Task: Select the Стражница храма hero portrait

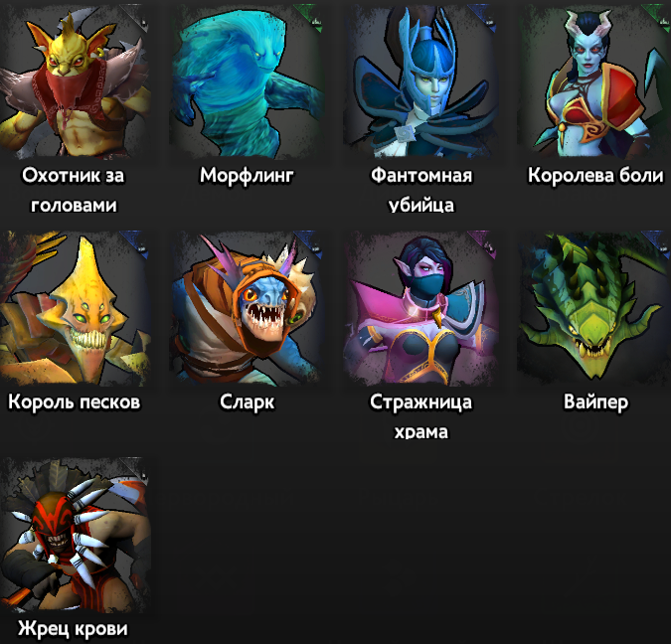Action: click(421, 308)
